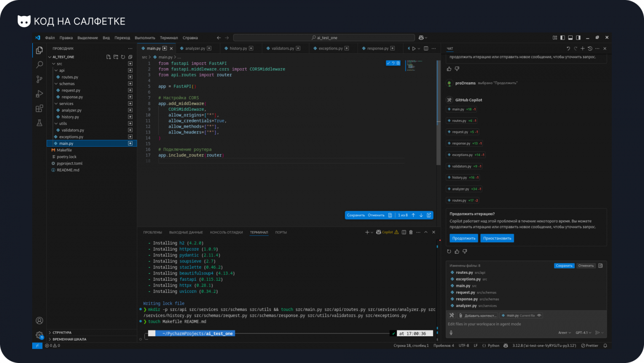Open the Search view in activity bar
Image resolution: width=644 pixels, height=363 pixels.
[x=40, y=65]
